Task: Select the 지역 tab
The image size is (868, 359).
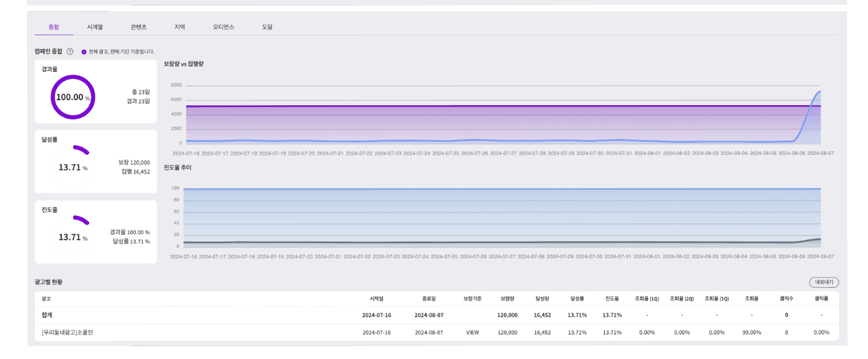Action: tap(180, 27)
